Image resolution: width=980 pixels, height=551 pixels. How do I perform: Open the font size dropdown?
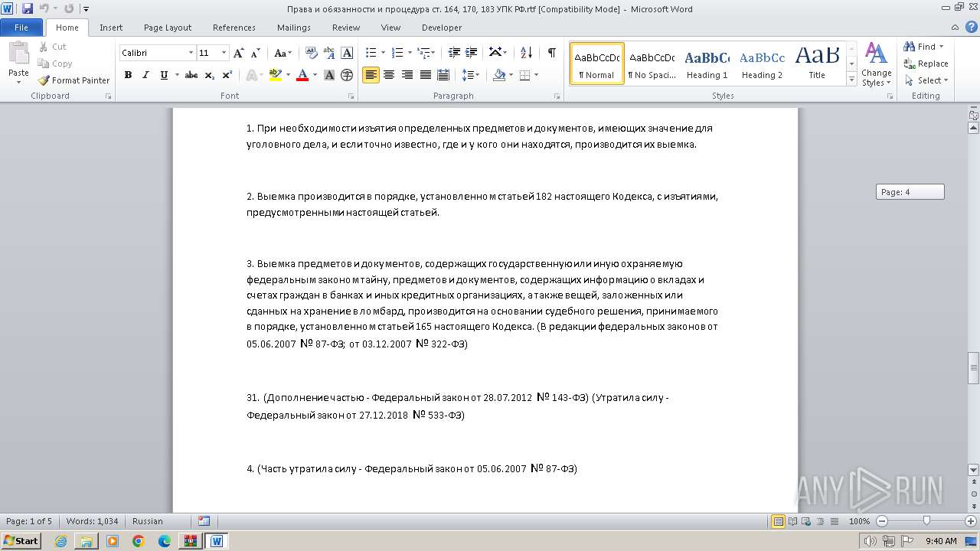pos(224,53)
